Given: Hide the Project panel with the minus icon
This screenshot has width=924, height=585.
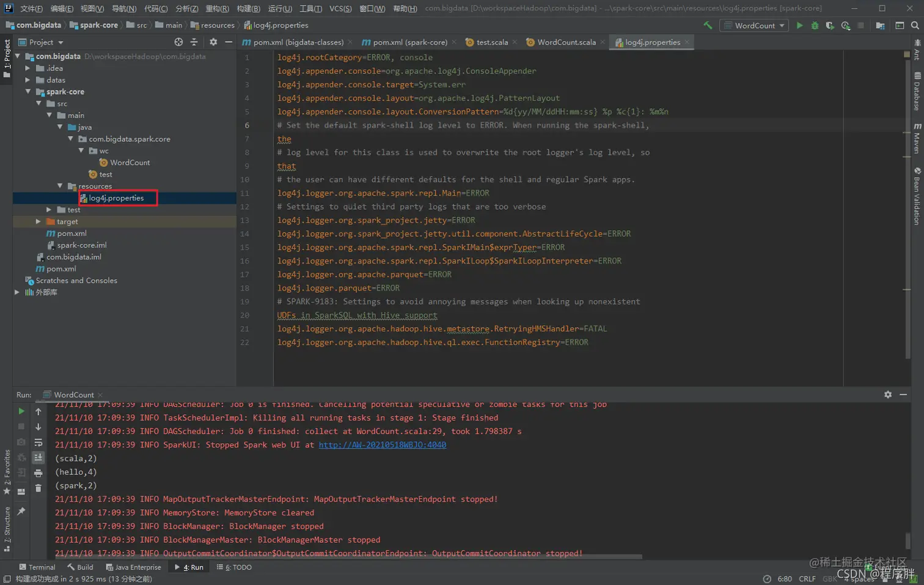Looking at the screenshot, I should tap(229, 42).
